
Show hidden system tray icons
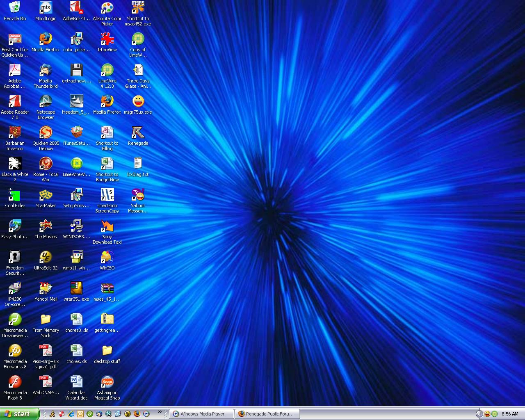tap(479, 414)
